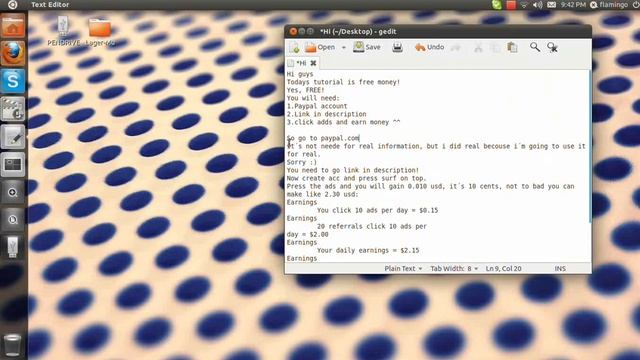Open the sound volume indicator
640x360 pixels.
pyautogui.click(x=538, y=4)
